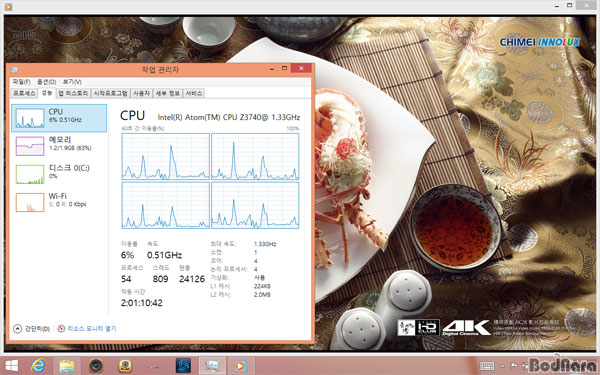
Task: Click the first CPU core usage graph
Action: click(x=166, y=157)
